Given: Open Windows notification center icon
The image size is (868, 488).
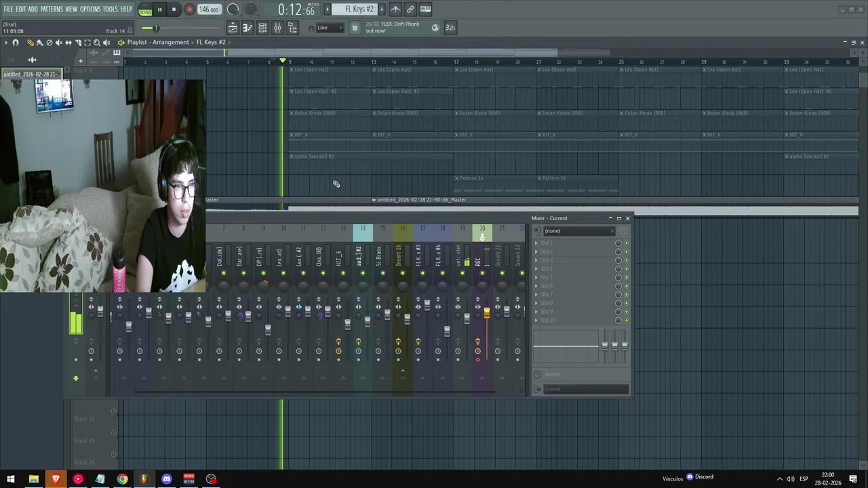Looking at the screenshot, I should tap(853, 479).
